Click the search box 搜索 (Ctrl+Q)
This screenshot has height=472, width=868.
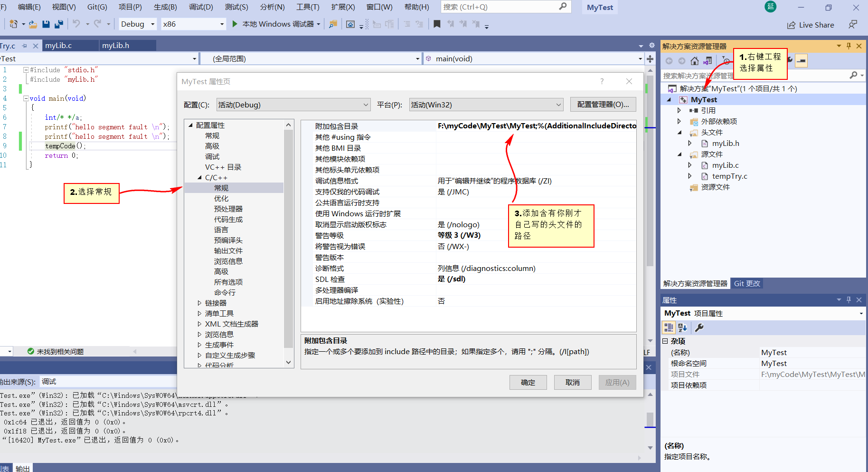(505, 7)
